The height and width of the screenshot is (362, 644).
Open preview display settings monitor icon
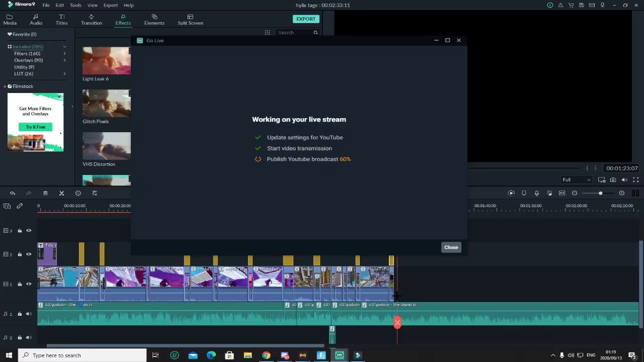click(x=602, y=180)
